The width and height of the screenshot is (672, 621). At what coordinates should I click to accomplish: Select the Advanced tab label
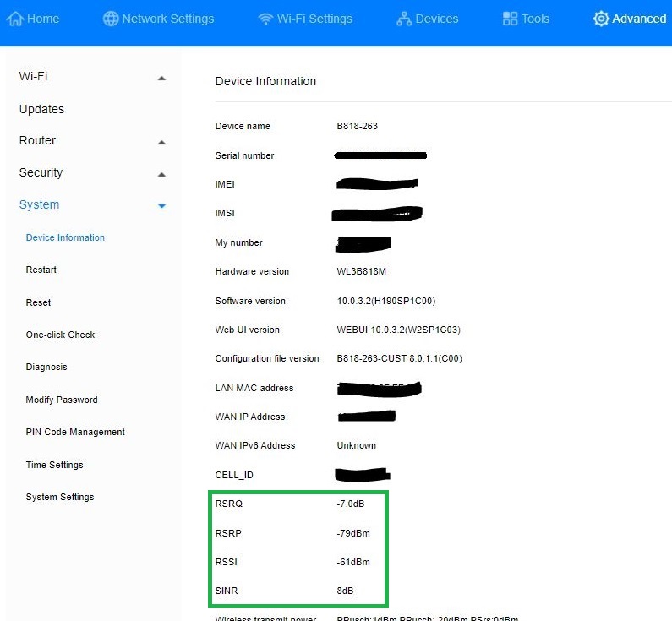click(639, 19)
